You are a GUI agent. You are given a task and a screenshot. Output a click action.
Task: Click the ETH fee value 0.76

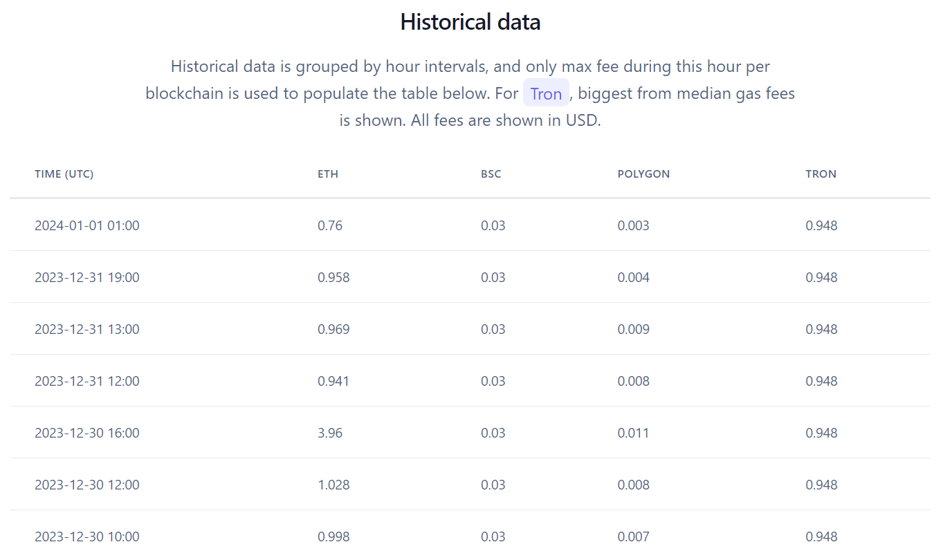(x=330, y=225)
